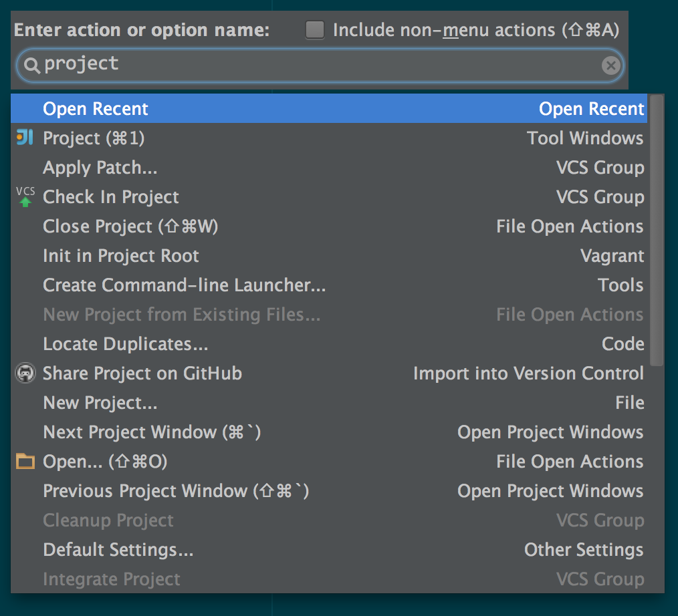Click the GitHub octocat icon
The image size is (678, 616).
point(25,373)
